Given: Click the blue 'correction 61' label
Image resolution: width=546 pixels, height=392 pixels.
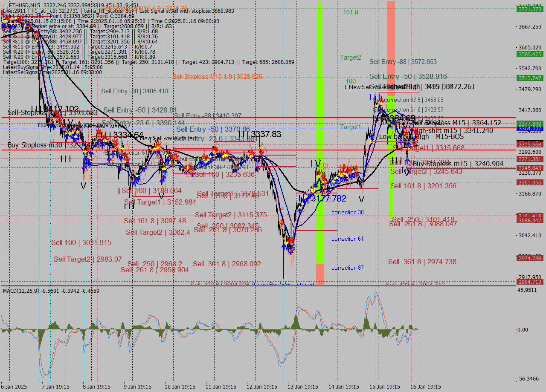Looking at the screenshot, I should pyautogui.click(x=347, y=239).
